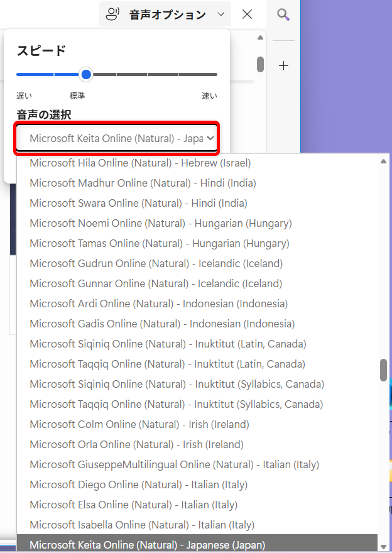Screen dimensions: 392x553
Task: Choose Siqiniq Inuktitut (Latin, Canada) voice
Action: [x=197, y=344]
